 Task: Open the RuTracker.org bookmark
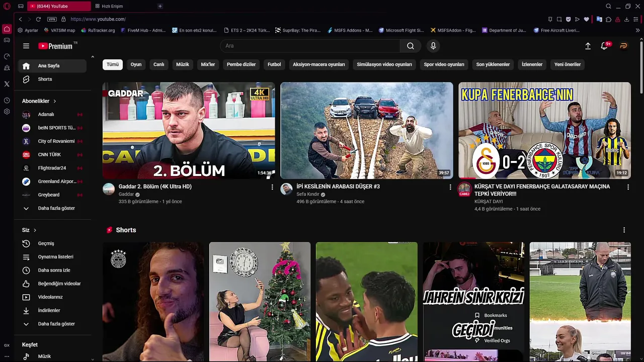[98, 30]
